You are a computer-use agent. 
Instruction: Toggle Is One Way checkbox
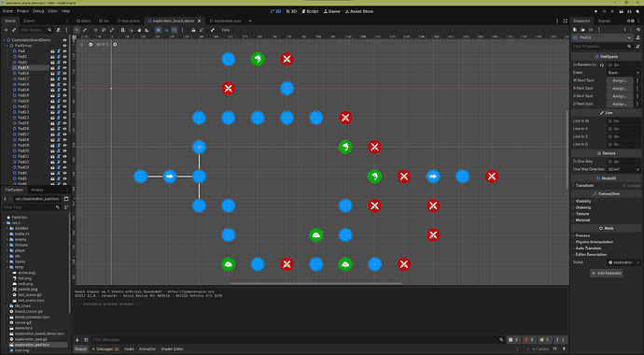(609, 162)
